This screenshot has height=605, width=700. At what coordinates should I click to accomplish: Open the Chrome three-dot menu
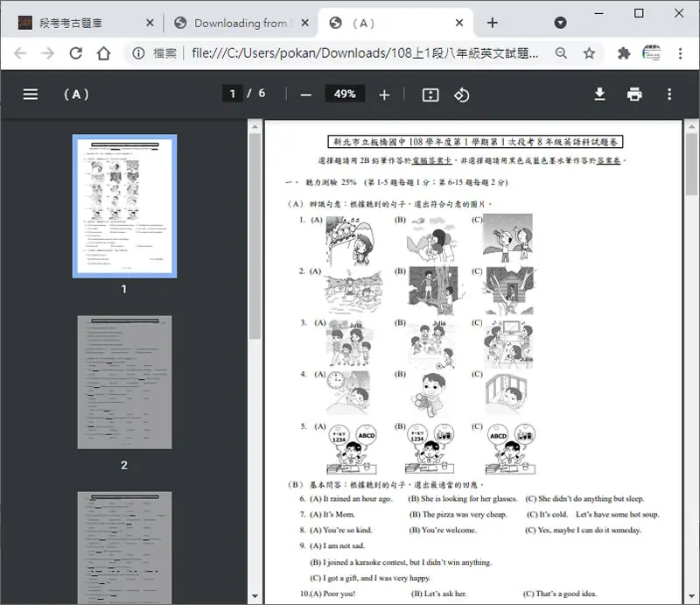tap(680, 53)
